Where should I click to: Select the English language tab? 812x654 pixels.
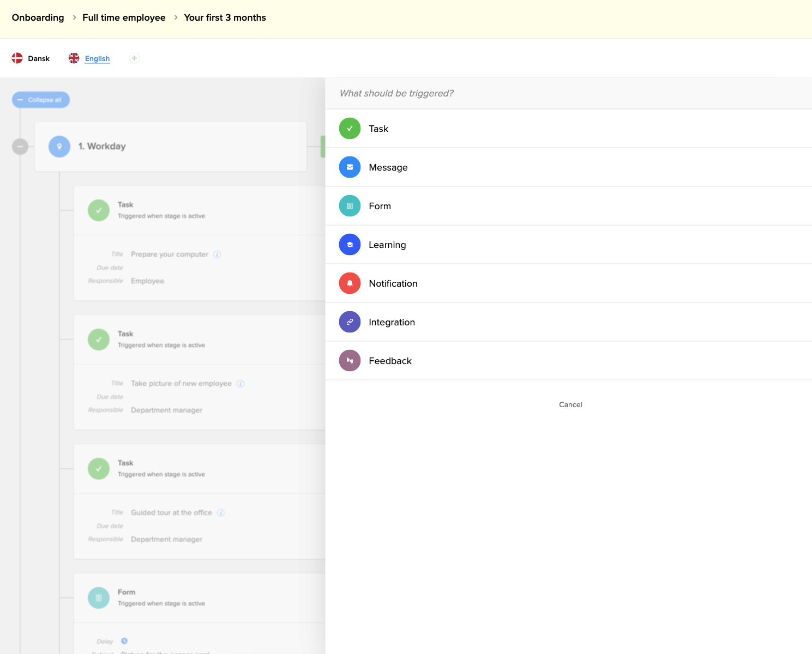[x=97, y=58]
